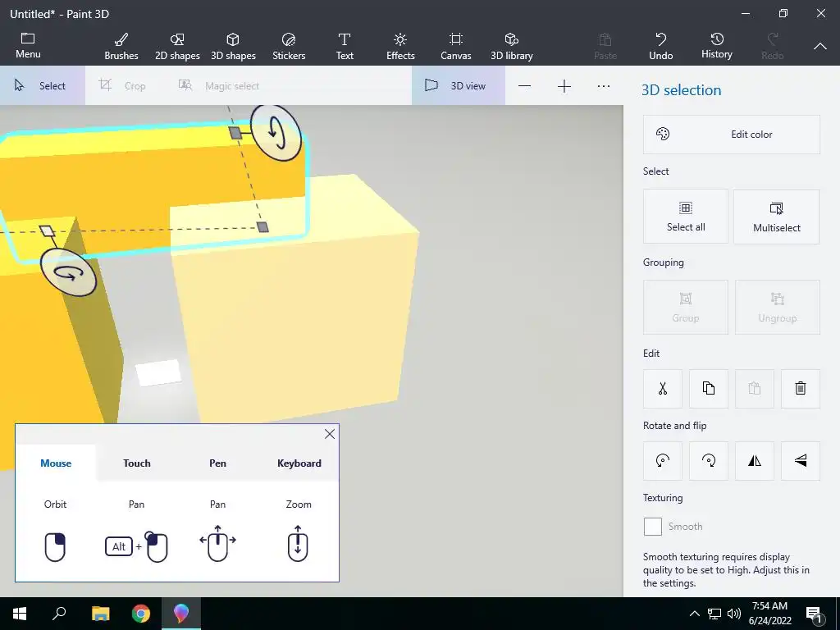Click the lower-left rotation handle on selection

click(x=69, y=272)
